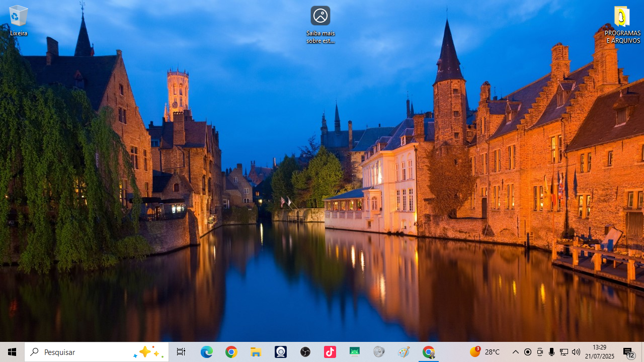Open the 28°C weather widget
The image size is (644, 362).
[x=485, y=352]
